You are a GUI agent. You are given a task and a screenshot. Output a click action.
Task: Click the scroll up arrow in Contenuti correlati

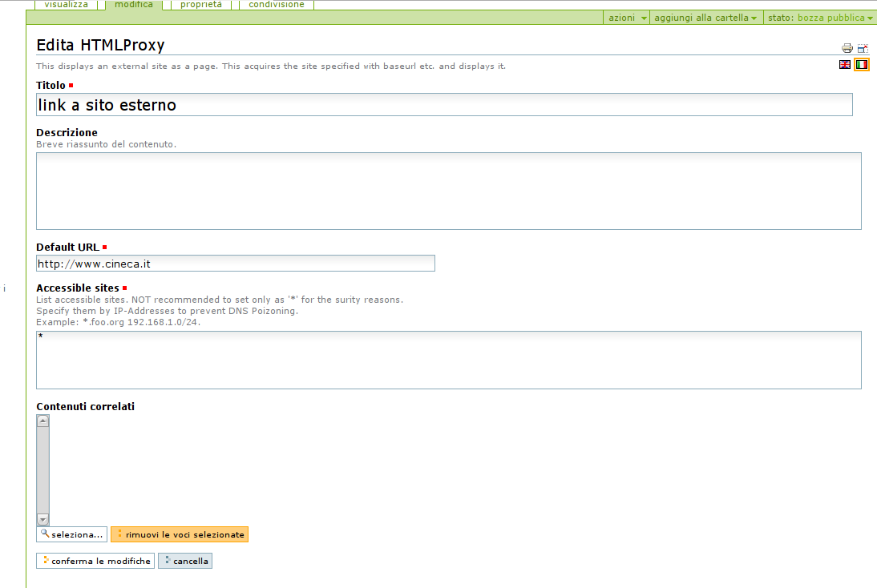[x=43, y=421]
